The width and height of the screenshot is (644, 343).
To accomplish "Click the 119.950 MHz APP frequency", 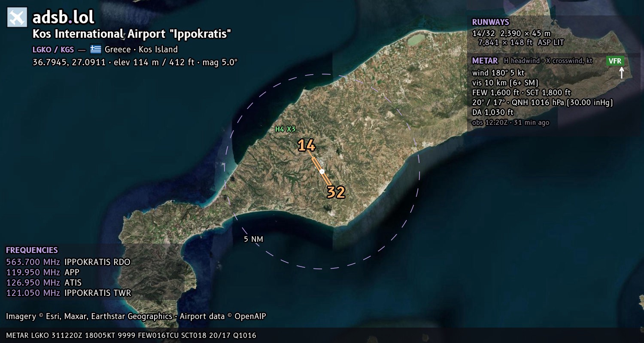I will (43, 272).
